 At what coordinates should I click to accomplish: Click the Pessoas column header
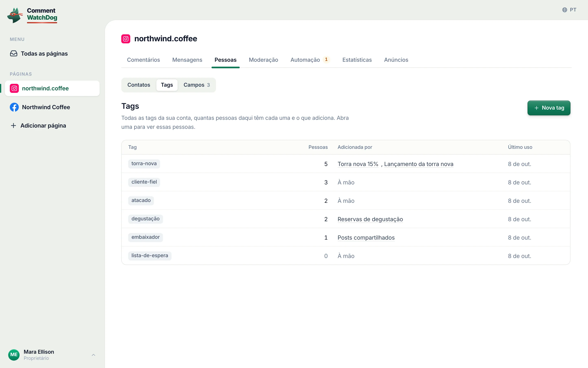point(318,147)
